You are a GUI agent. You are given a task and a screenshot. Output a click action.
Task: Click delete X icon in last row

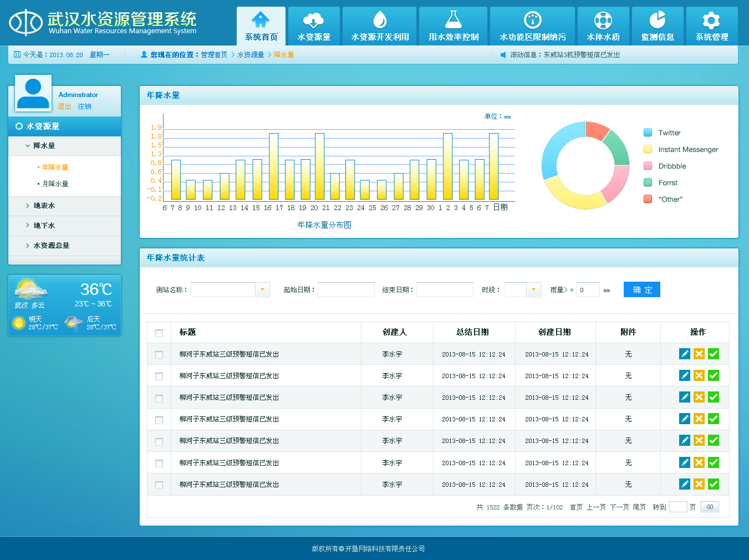point(699,484)
